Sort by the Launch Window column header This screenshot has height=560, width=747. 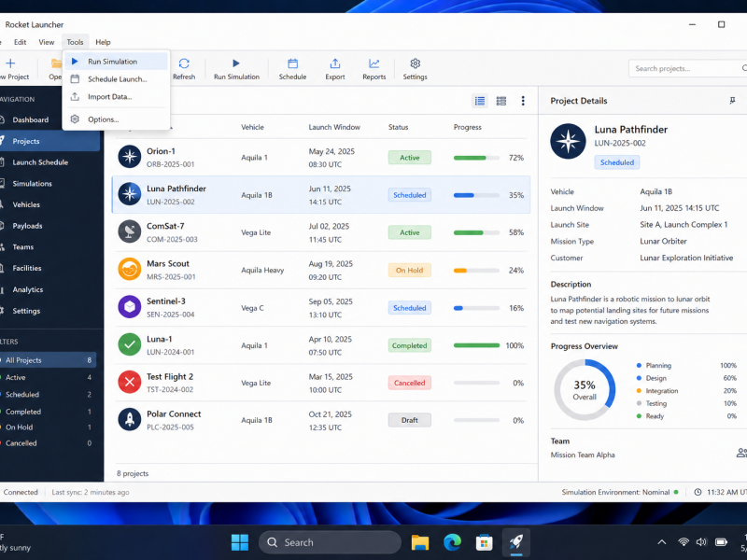tap(334, 127)
